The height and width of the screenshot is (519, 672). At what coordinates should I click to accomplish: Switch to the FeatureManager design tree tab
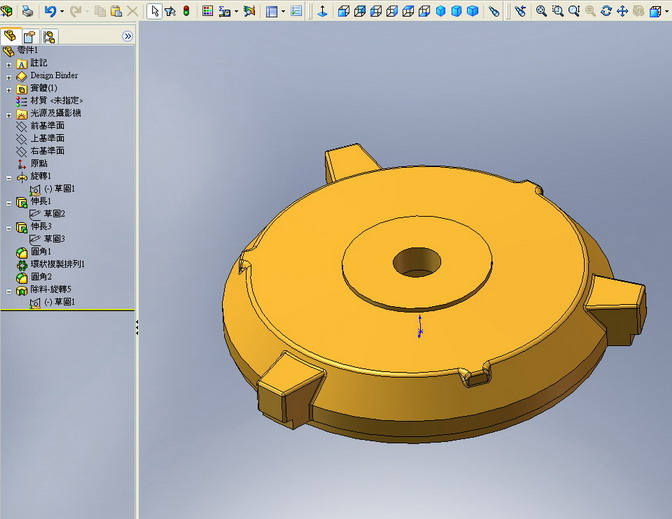click(10, 36)
